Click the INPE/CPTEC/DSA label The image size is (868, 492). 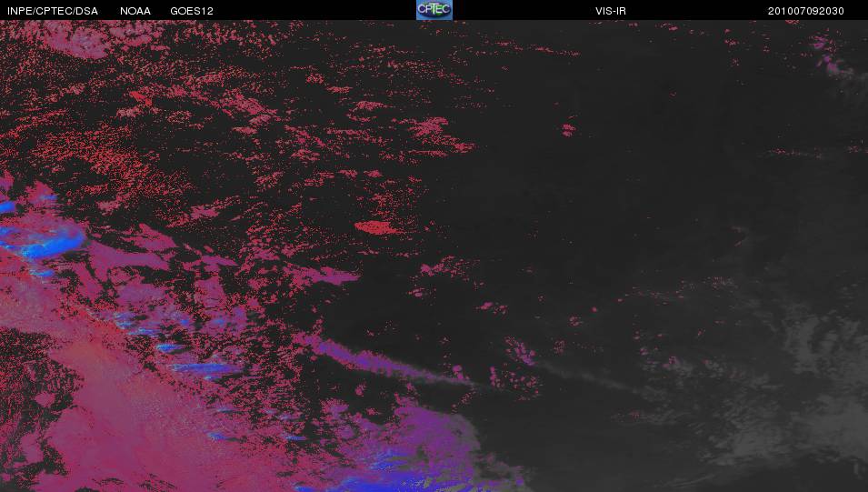coord(53,11)
